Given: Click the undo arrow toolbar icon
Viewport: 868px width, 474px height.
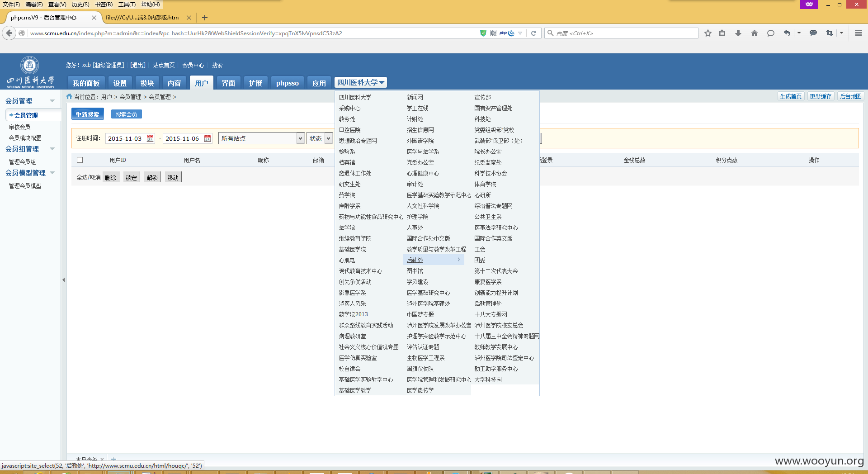Looking at the screenshot, I should click(x=787, y=33).
